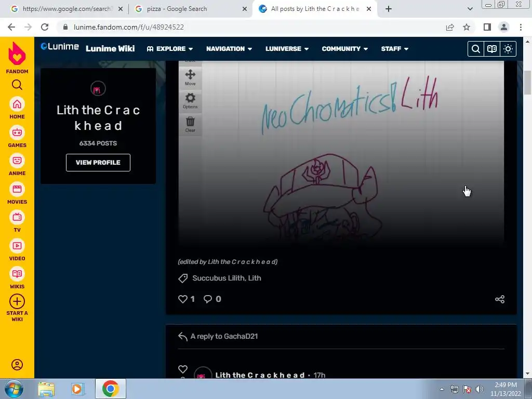Expand the Explore dropdown

coord(170,49)
